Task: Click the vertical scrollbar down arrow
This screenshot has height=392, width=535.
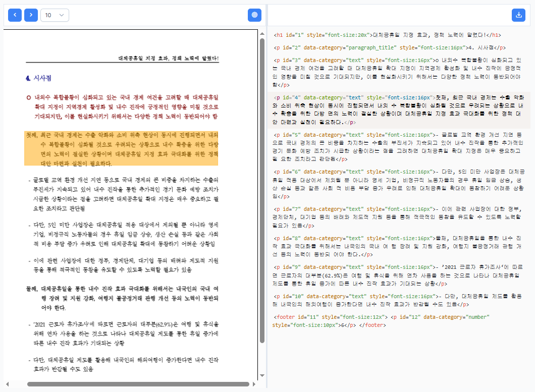Action: [262, 376]
